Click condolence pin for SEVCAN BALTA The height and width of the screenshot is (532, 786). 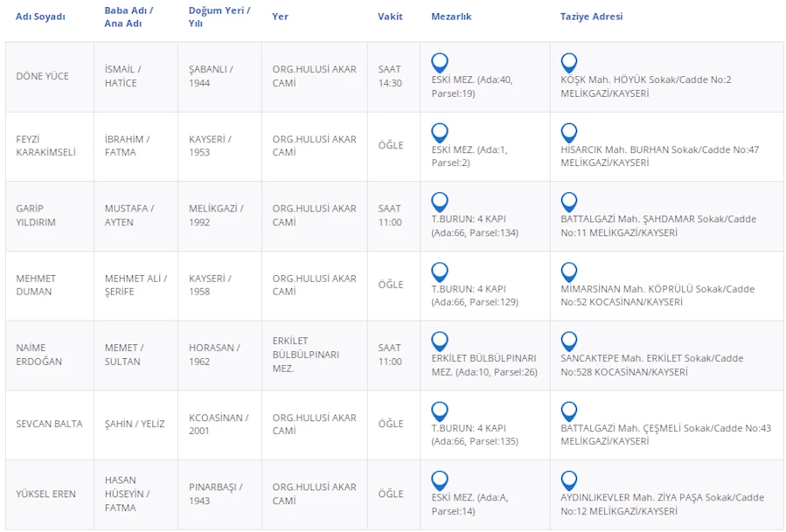569,411
